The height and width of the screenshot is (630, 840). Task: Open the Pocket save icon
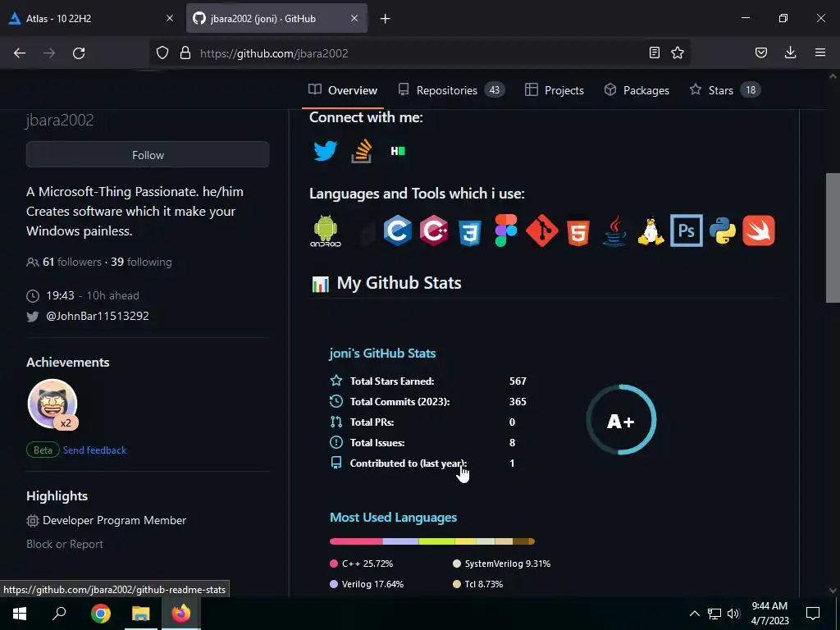tap(760, 53)
